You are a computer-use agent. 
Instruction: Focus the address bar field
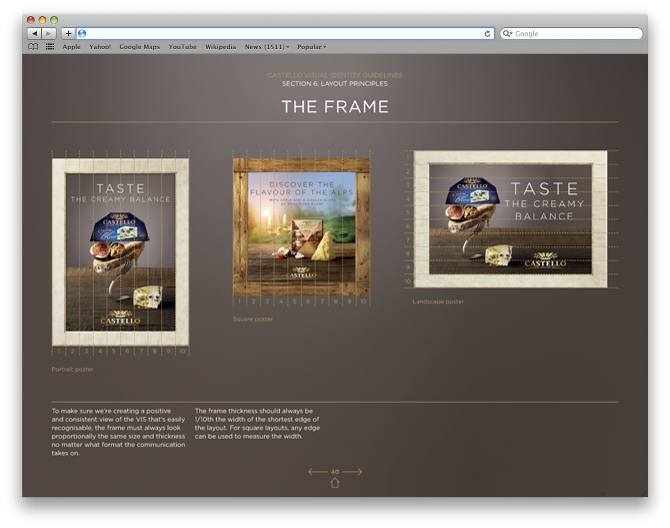click(x=285, y=33)
